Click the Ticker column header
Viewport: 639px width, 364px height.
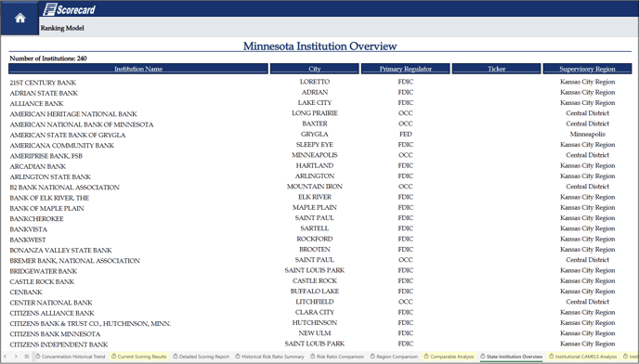(x=496, y=69)
